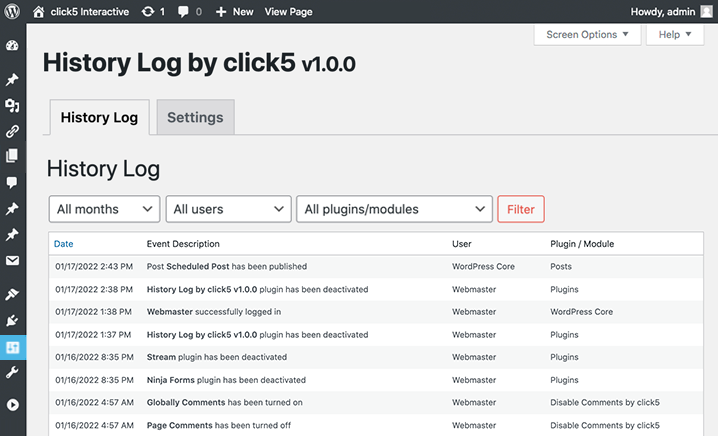Open the Links chain icon in sidebar

(12, 131)
